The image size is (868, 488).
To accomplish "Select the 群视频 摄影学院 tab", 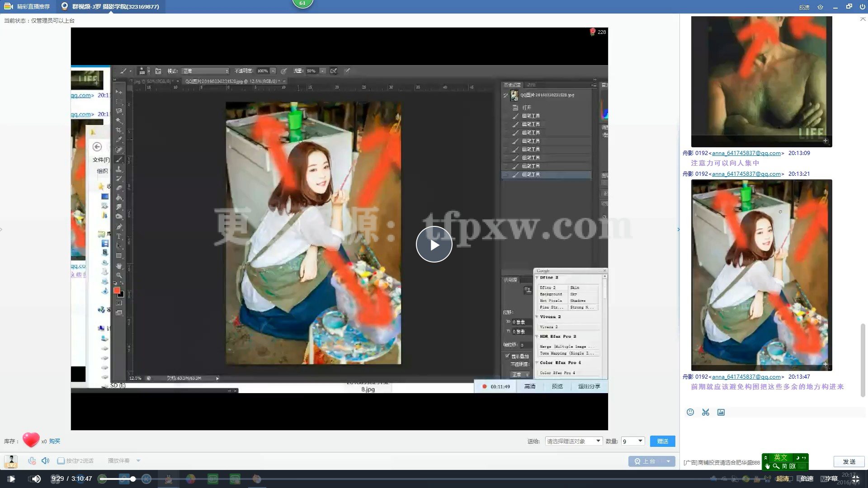I will (110, 7).
